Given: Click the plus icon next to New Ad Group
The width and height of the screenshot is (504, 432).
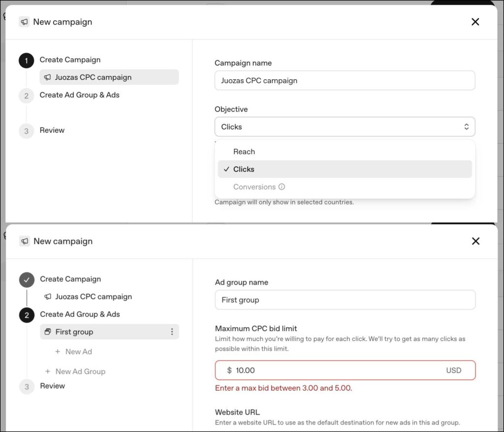Looking at the screenshot, I should [48, 371].
